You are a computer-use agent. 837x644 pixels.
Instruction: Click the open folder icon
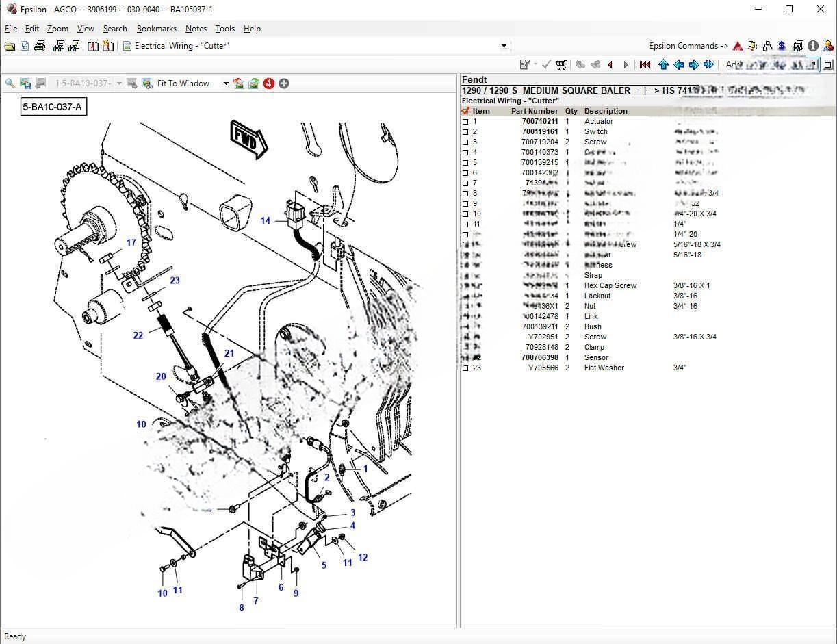[10, 46]
